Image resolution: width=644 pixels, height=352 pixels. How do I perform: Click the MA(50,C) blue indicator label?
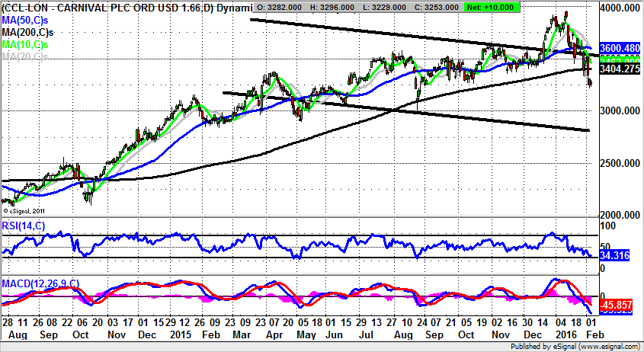(x=24, y=21)
